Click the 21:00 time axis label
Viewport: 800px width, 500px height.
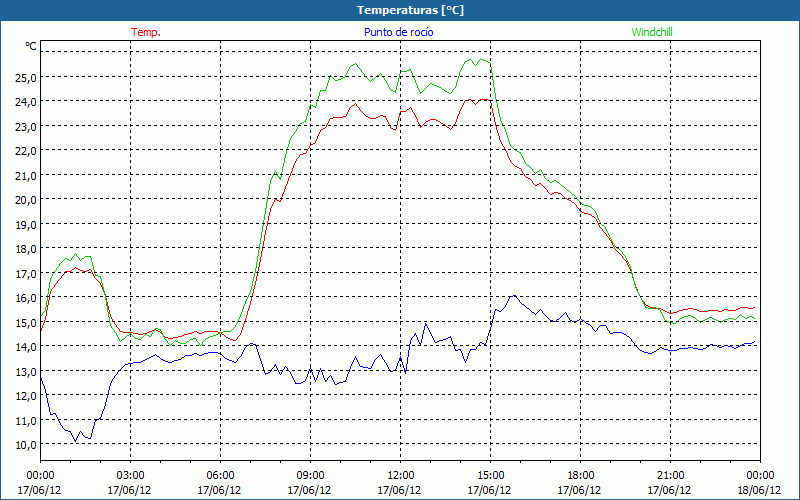coord(670,476)
